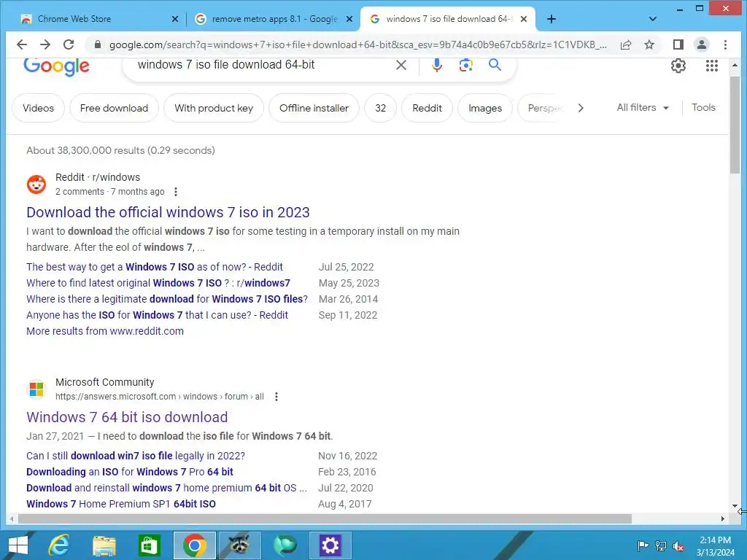
Task: Open Chrome's three-dot menu
Action: 725,44
